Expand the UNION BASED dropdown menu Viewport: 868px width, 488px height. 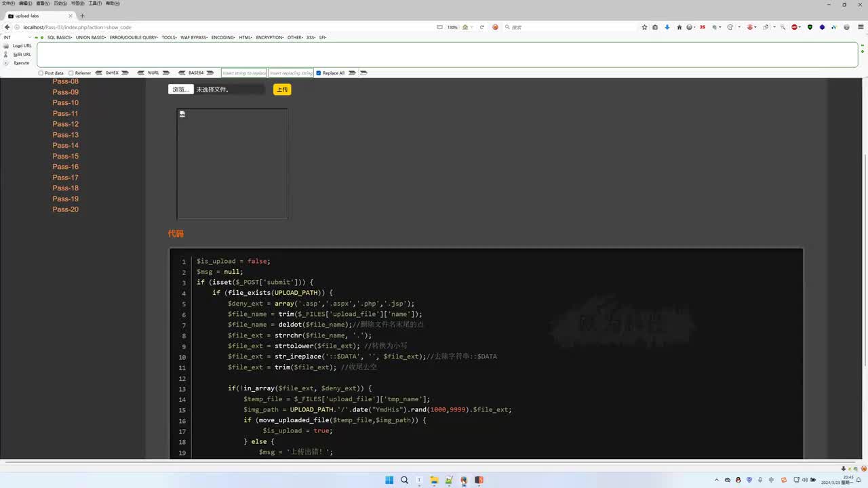(91, 37)
